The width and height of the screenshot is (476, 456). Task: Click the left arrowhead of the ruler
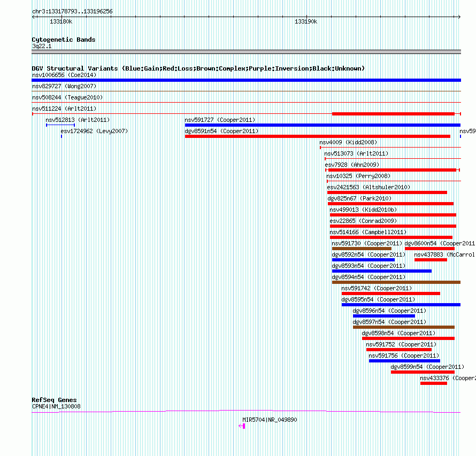tap(34, 17)
